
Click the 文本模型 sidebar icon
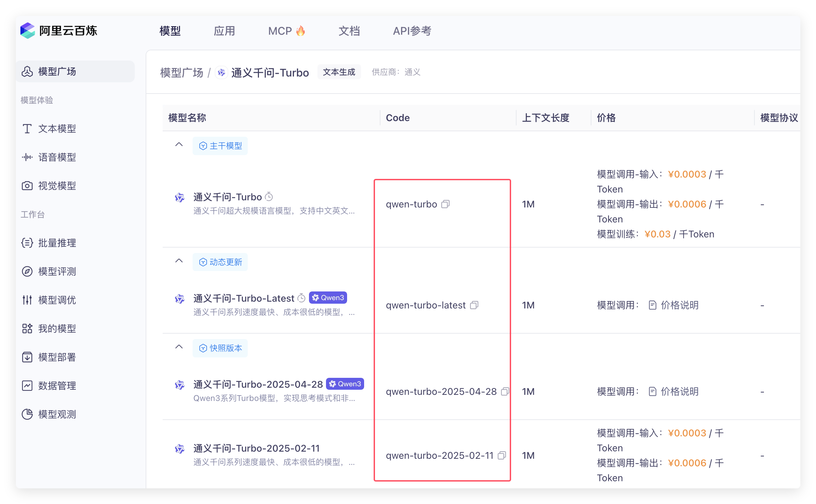coord(27,129)
